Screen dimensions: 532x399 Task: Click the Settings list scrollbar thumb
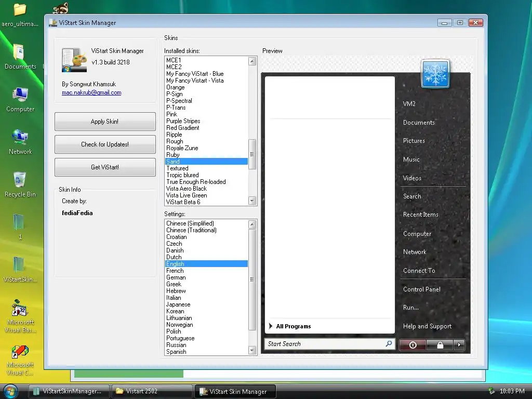252,280
